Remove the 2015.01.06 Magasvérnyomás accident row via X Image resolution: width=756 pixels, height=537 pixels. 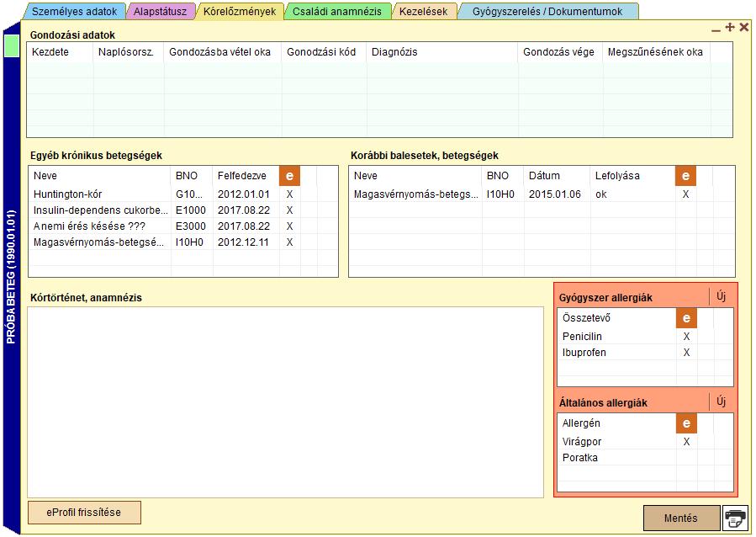pos(685,194)
